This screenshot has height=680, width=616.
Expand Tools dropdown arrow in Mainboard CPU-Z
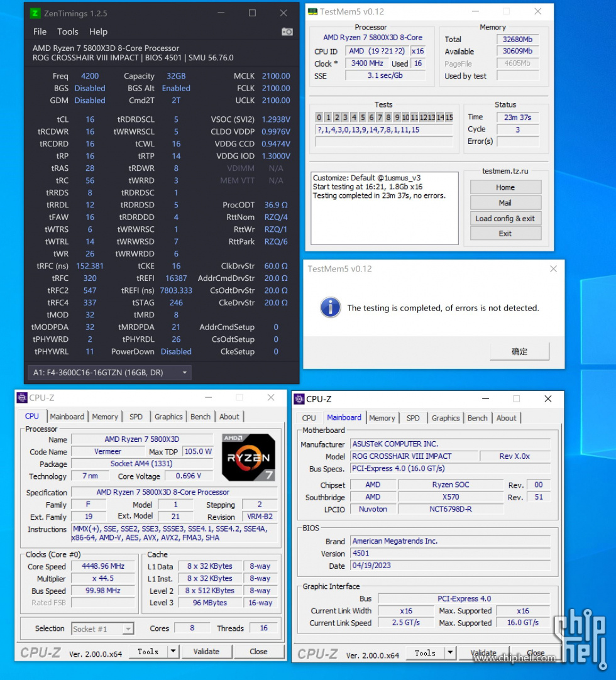point(450,653)
